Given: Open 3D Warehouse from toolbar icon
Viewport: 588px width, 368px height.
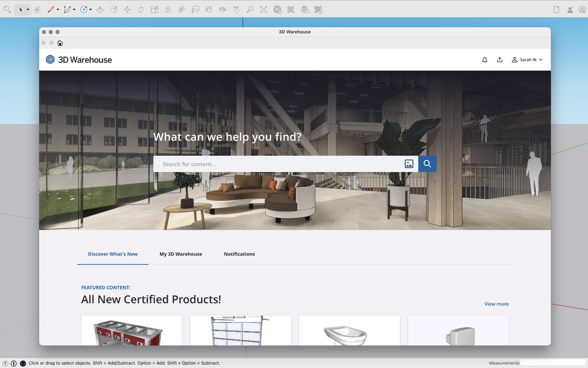Looking at the screenshot, I should tap(277, 10).
